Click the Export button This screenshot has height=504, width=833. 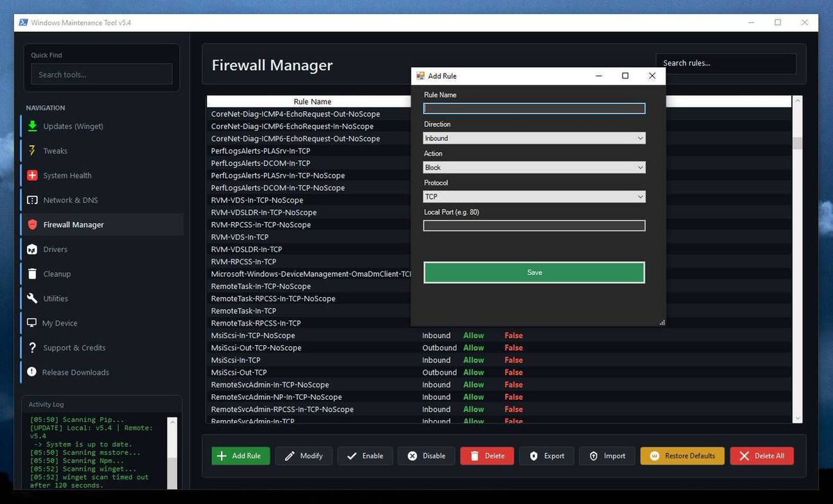coord(547,455)
